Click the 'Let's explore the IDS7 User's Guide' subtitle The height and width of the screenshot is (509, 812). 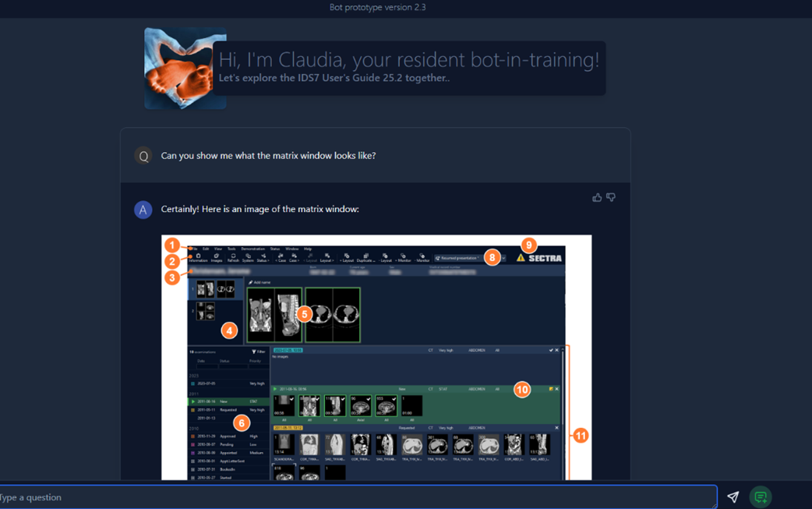pos(334,78)
